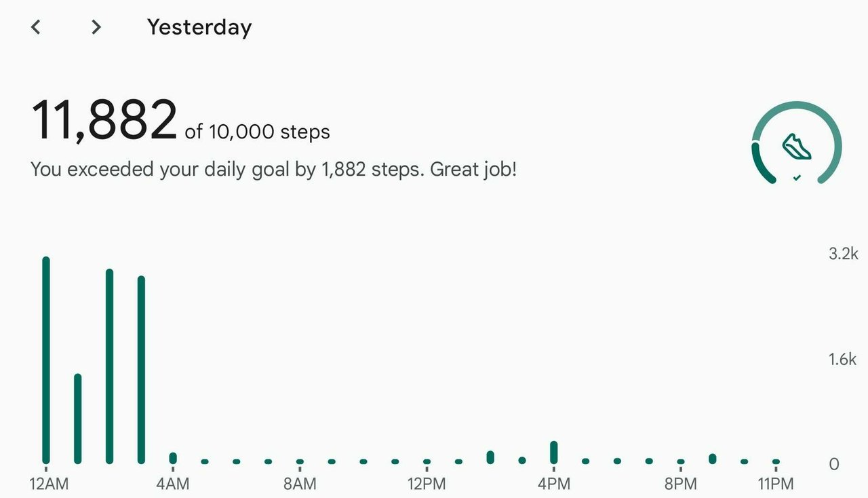The image size is (868, 498).
Task: Tap the 4AM bar on the chart
Action: (173, 458)
